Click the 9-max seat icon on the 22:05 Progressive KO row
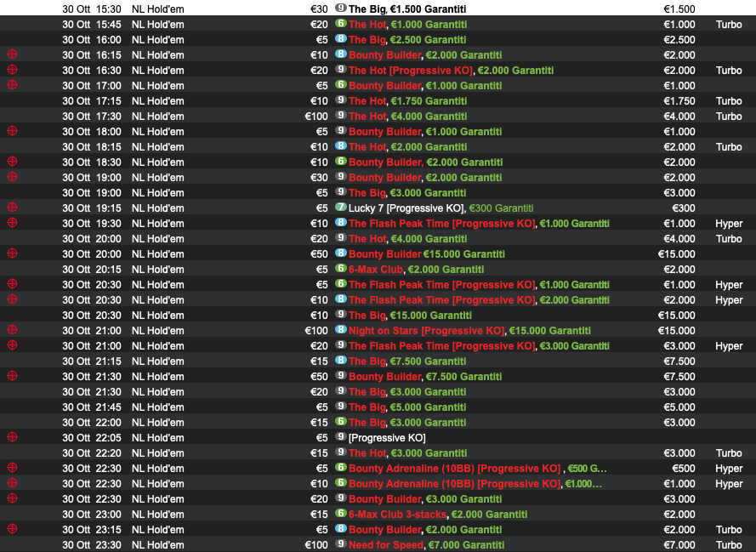 pos(341,437)
